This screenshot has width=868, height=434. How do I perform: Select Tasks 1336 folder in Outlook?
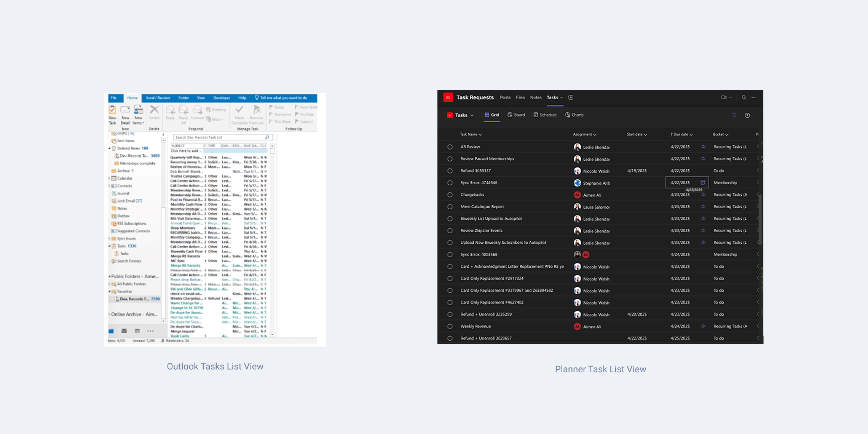(x=126, y=246)
